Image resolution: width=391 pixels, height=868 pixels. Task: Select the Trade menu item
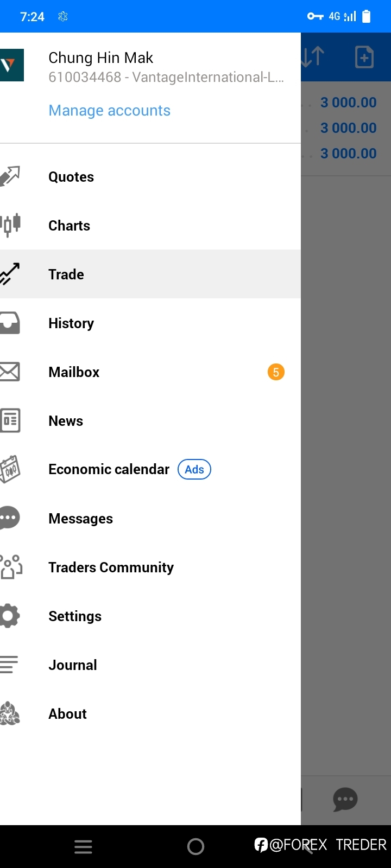click(150, 274)
